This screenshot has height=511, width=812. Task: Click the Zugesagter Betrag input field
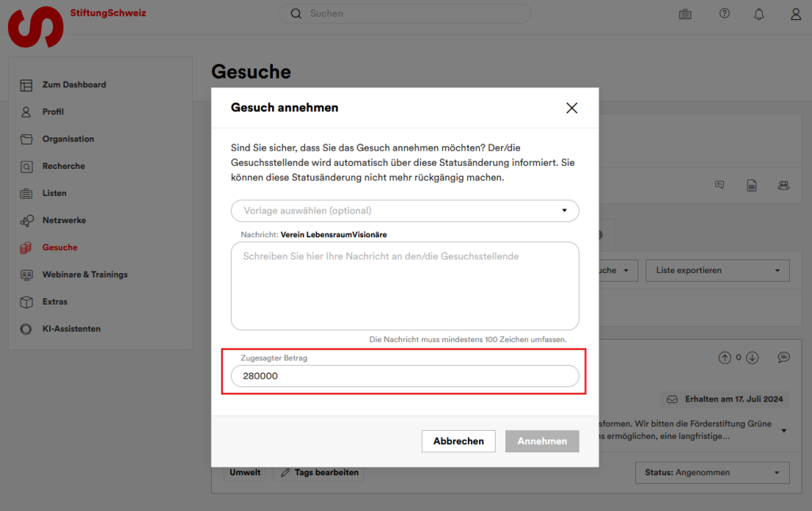click(x=404, y=376)
